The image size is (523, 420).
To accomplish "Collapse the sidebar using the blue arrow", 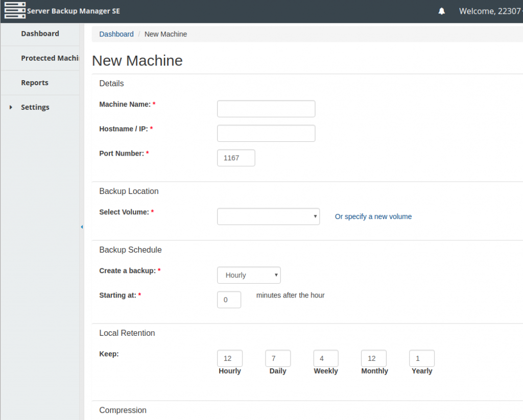I will 82,227.
